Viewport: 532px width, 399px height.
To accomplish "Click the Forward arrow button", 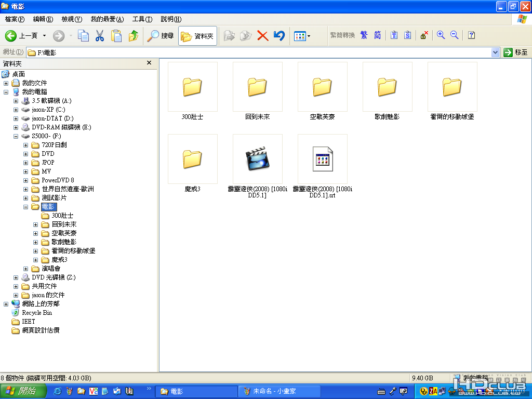I will 59,36.
